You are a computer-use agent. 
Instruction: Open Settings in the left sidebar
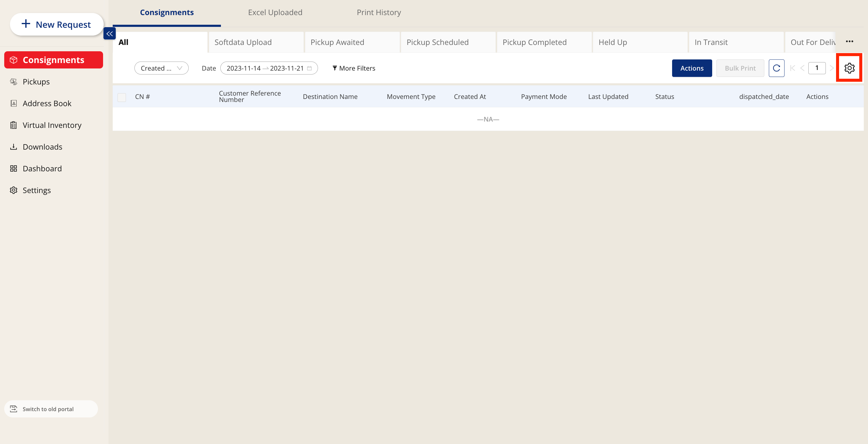click(x=36, y=190)
